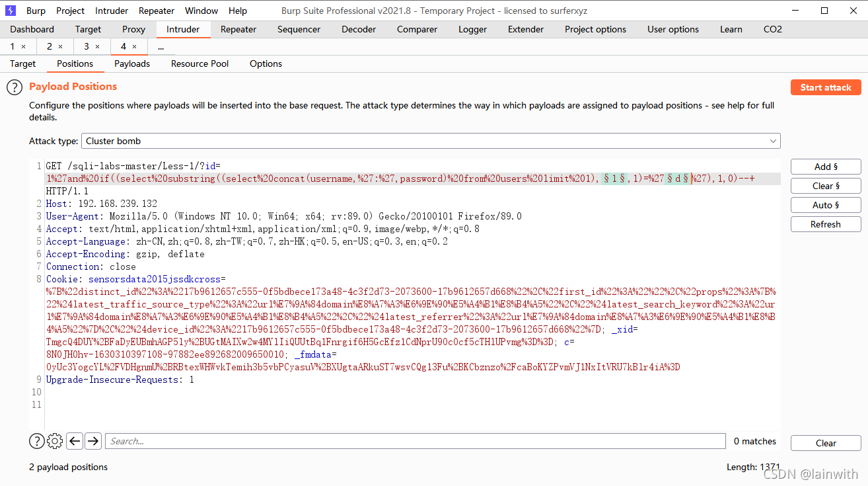Open the Burp menu
The width and height of the screenshot is (868, 486).
click(36, 11)
